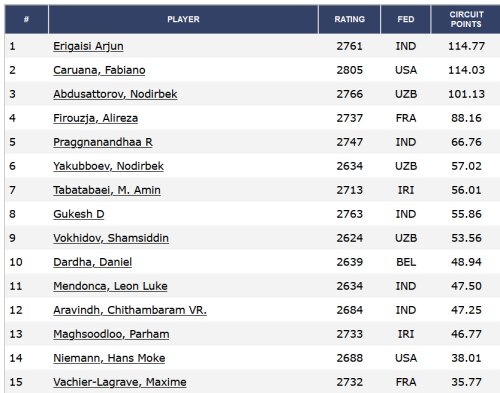Click Vachier-Lagrave, Maxime player link

click(120, 382)
